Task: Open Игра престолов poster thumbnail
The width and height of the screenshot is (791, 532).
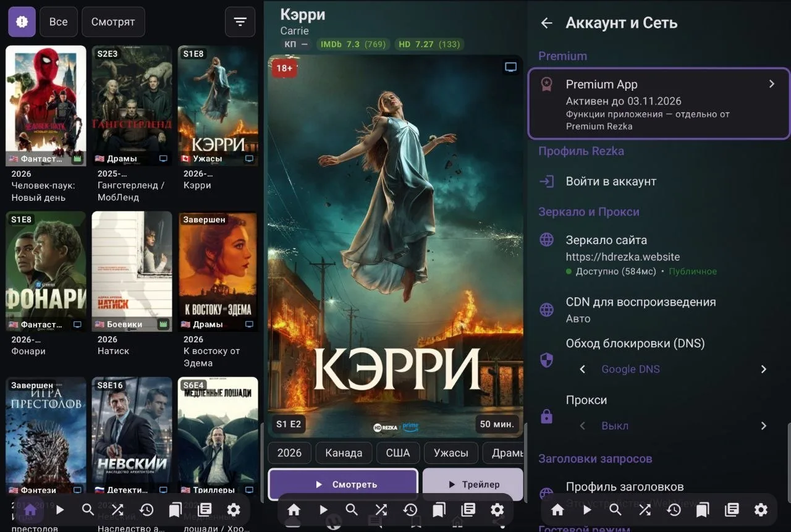Action: [46, 437]
